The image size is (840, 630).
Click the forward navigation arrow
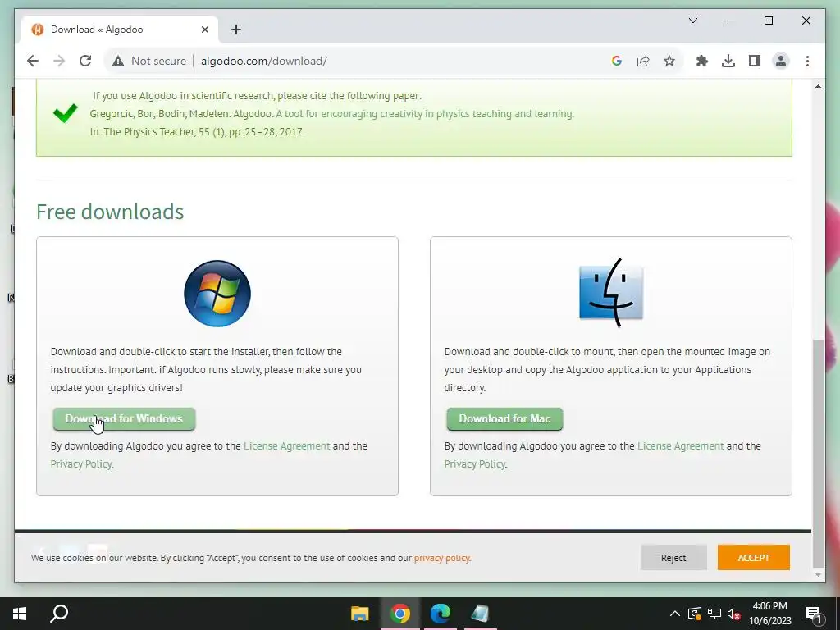(x=59, y=61)
